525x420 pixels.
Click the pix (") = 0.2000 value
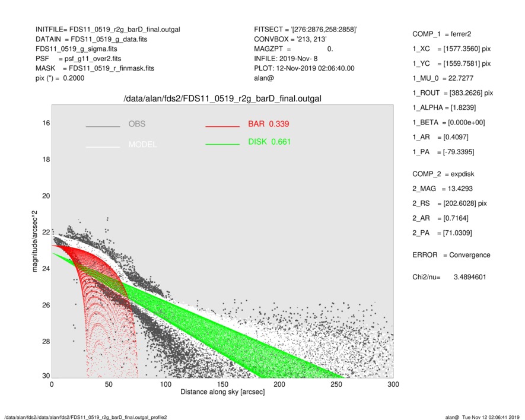(x=60, y=78)
